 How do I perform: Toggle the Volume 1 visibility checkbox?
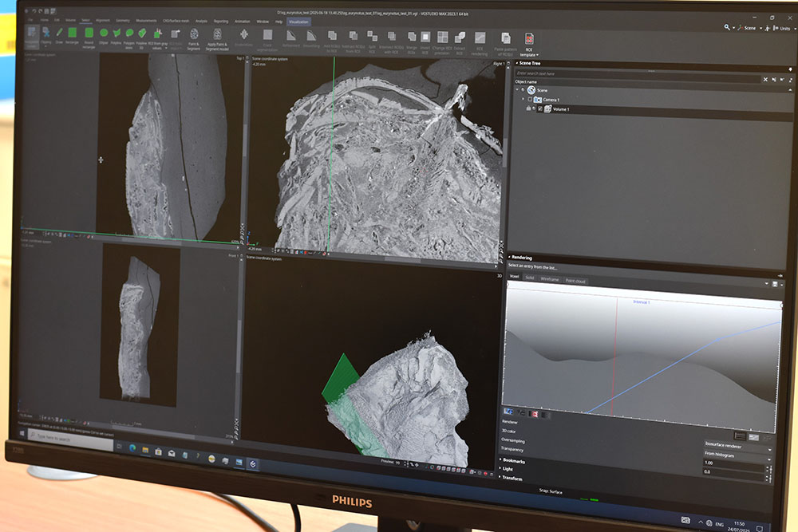point(540,108)
